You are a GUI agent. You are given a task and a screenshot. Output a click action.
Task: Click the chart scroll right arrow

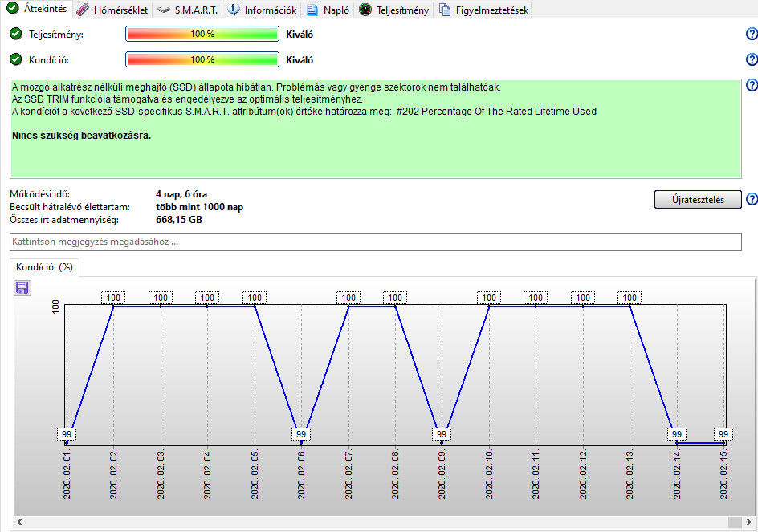749,522
